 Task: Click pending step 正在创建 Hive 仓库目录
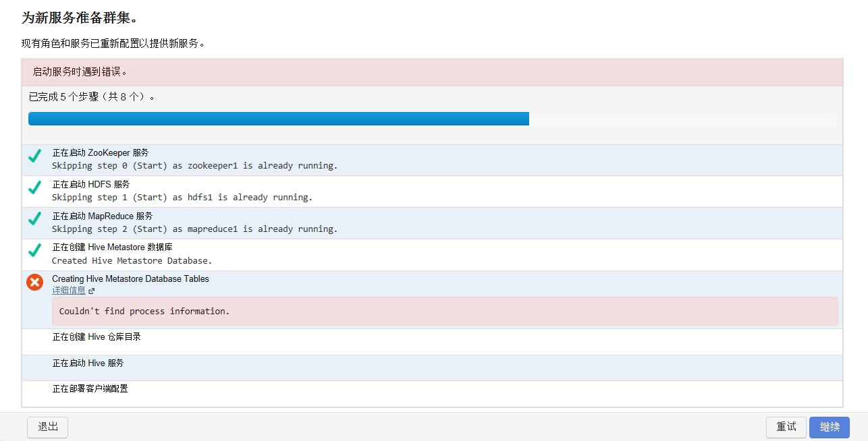(x=97, y=336)
